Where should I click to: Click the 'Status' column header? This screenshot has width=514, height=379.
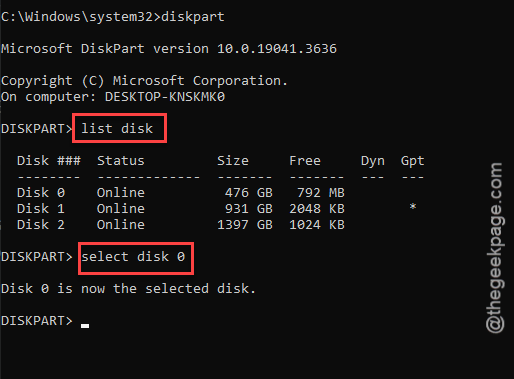[x=121, y=161]
